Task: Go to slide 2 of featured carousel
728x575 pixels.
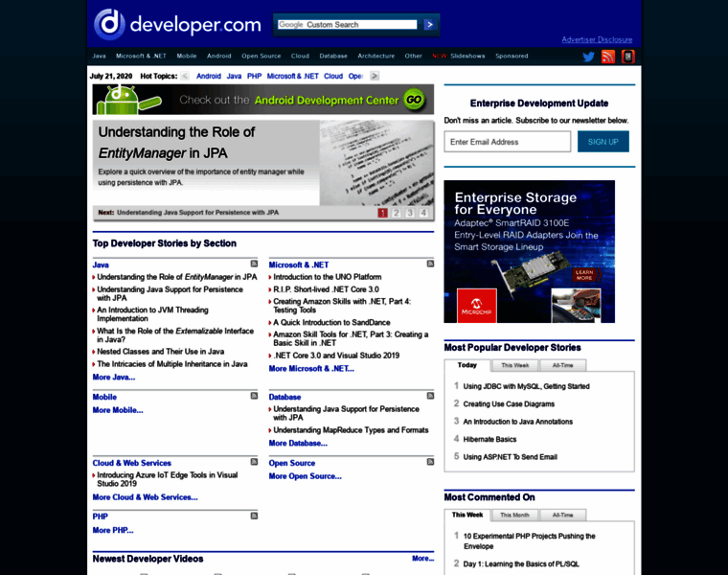Action: [x=396, y=213]
